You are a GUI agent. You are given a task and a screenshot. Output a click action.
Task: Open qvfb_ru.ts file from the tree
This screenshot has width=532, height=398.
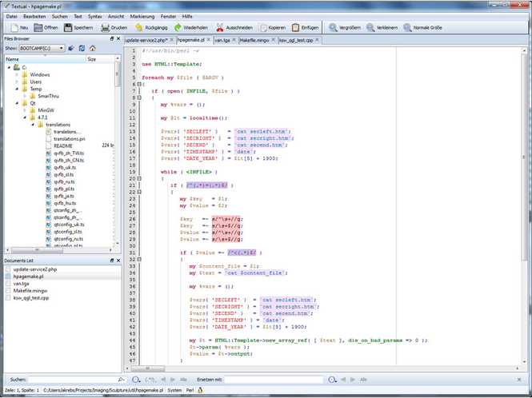(x=64, y=181)
